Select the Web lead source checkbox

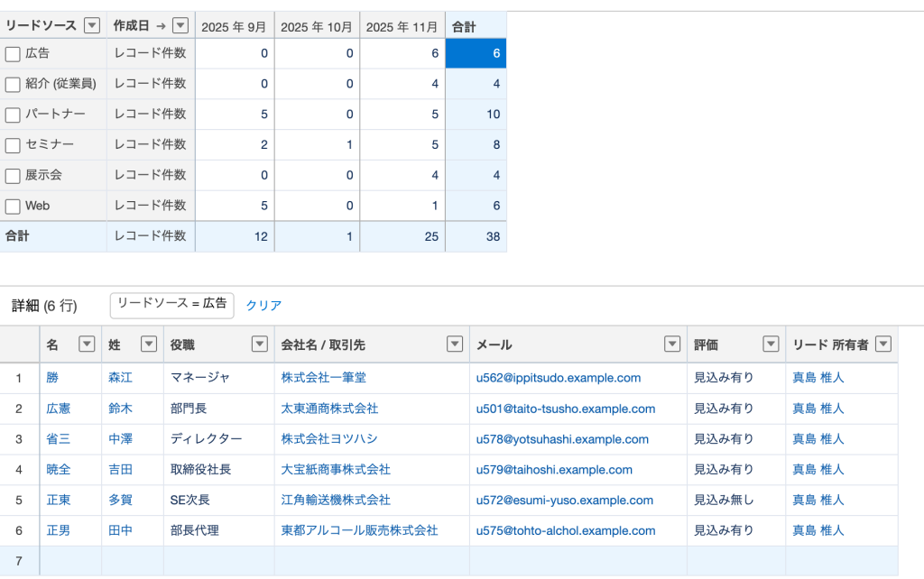tap(13, 207)
